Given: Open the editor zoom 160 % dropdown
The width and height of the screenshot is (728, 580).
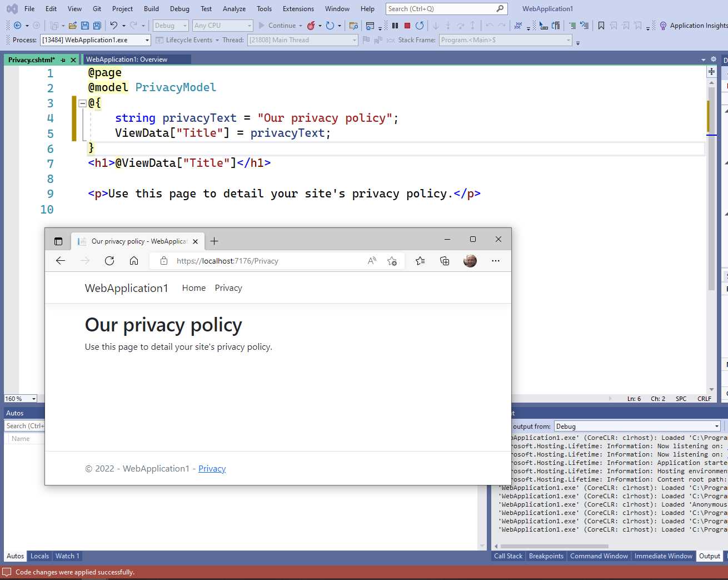Looking at the screenshot, I should click(34, 399).
